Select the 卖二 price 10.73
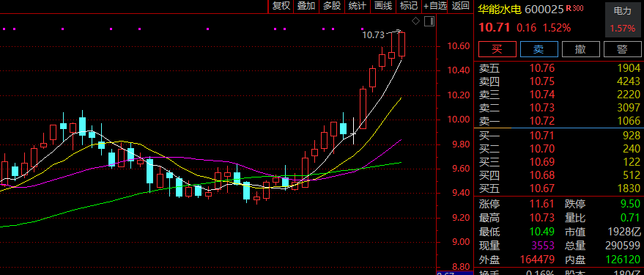 coord(541,108)
